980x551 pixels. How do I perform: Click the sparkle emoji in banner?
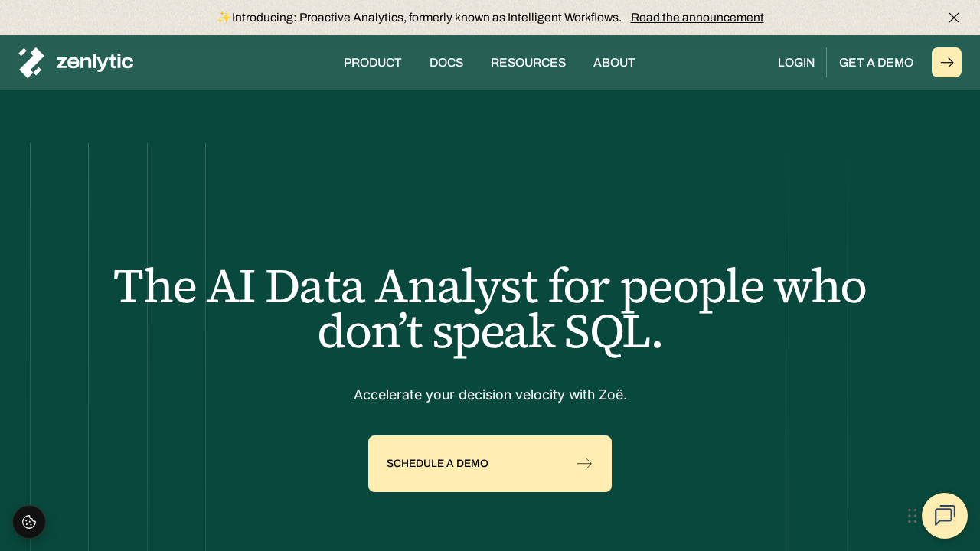(x=224, y=18)
